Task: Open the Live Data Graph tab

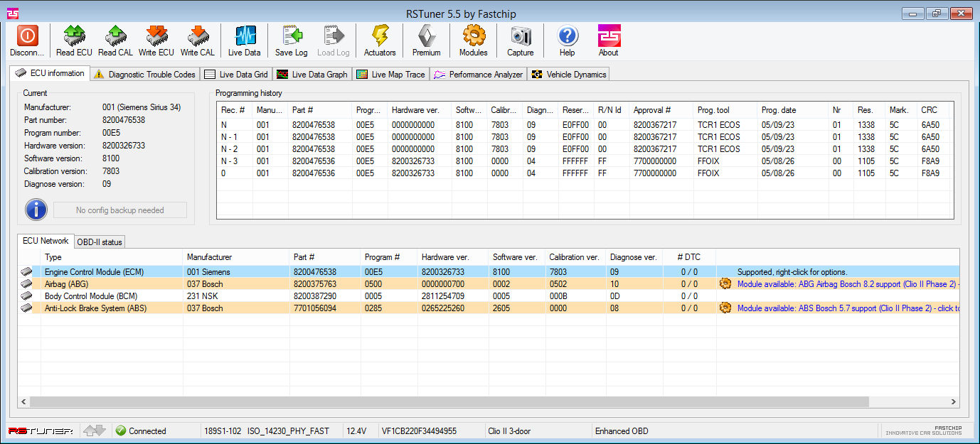Action: click(x=312, y=75)
